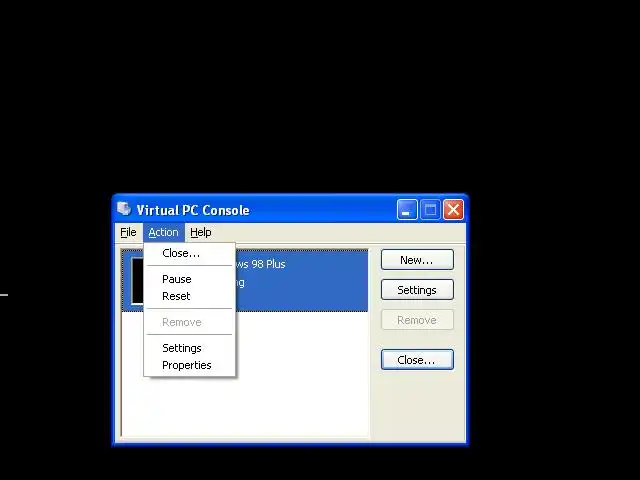Choose Settings in the Action dropdown menu
The width and height of the screenshot is (640, 480).
pos(189,348)
